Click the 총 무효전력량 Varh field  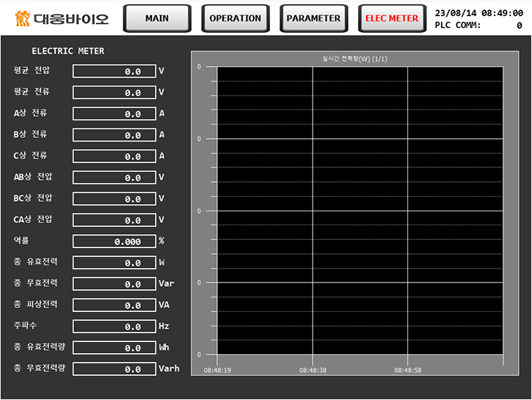[x=114, y=368]
